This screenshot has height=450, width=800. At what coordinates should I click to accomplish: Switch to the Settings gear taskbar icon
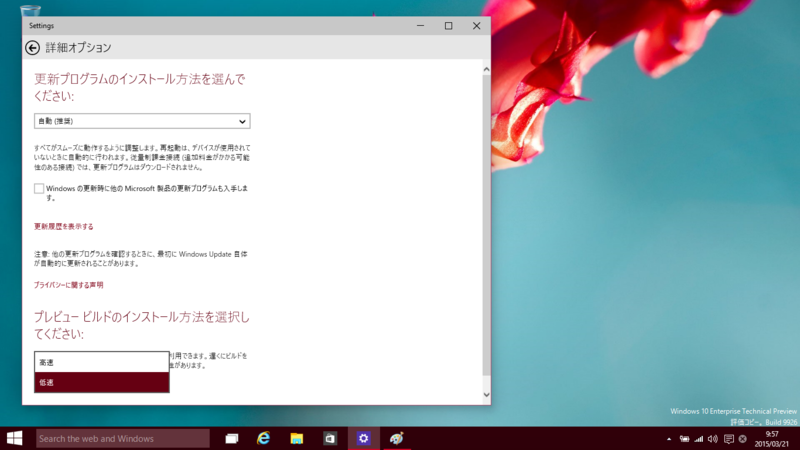point(363,438)
